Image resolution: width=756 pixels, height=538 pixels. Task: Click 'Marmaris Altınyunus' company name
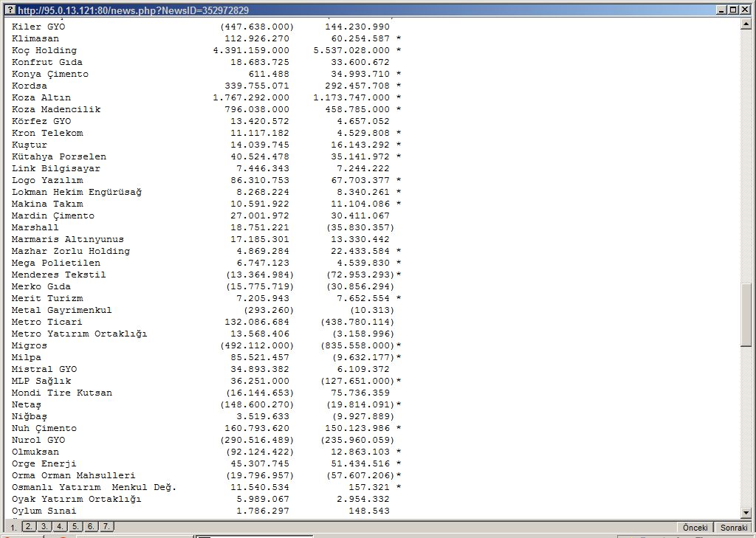click(x=68, y=240)
